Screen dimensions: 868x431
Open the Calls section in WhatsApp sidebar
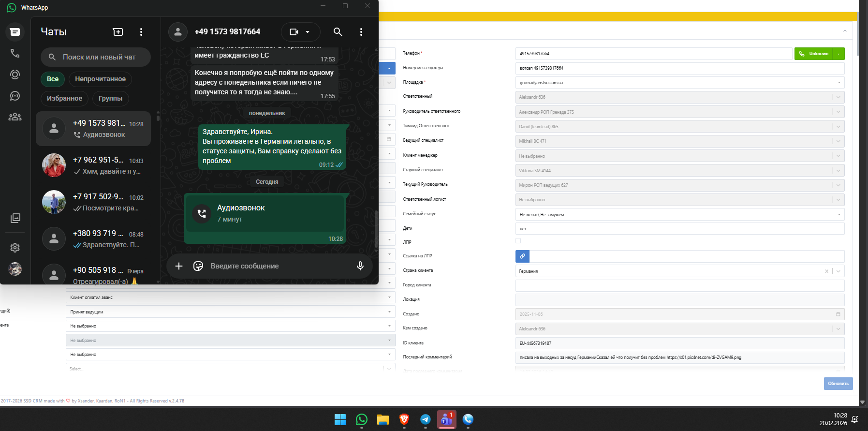point(15,53)
